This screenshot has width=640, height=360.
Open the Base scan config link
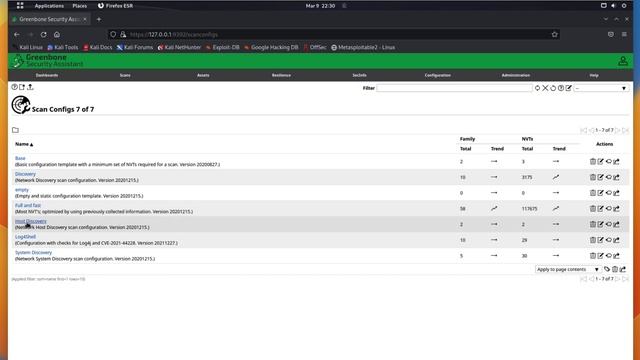pyautogui.click(x=20, y=158)
